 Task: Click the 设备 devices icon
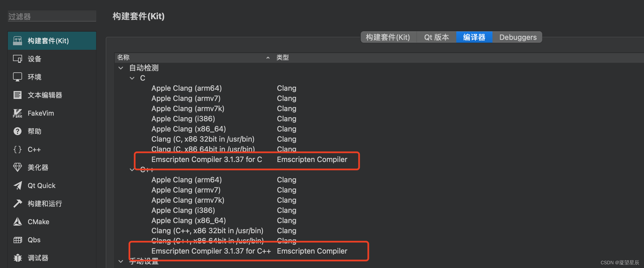click(x=18, y=59)
